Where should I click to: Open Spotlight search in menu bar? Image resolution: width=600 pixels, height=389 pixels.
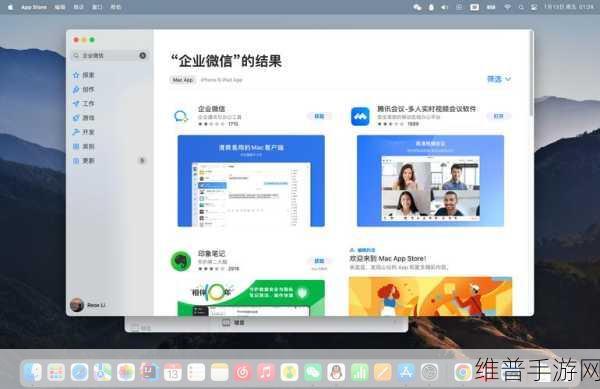(521, 7)
